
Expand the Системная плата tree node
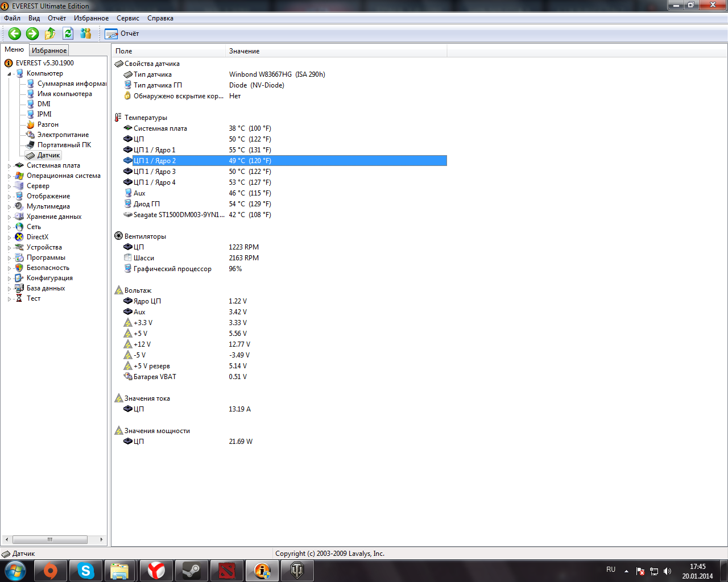point(9,166)
